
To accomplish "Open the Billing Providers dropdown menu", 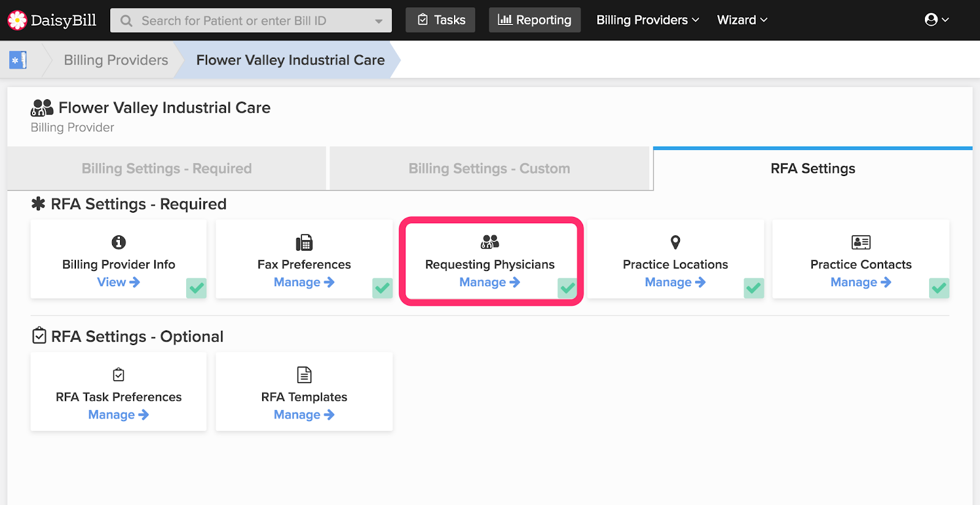I will click(647, 20).
